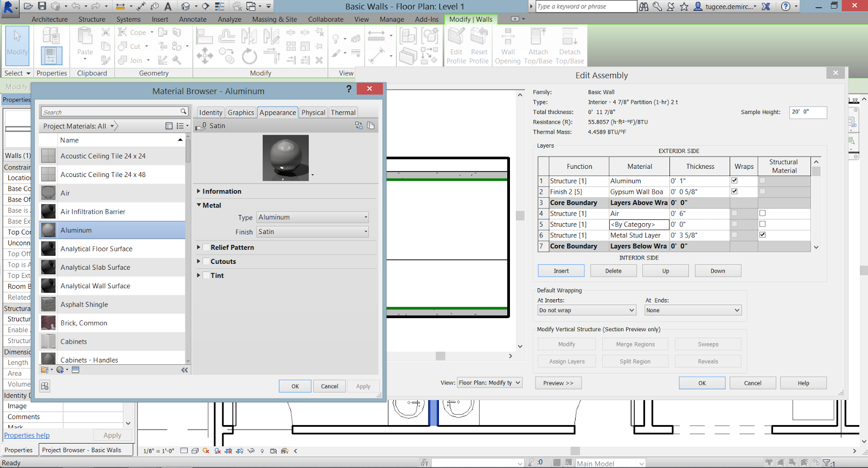Undo the last action
Screen dimensions: 868x468
pyautogui.click(x=75, y=7)
